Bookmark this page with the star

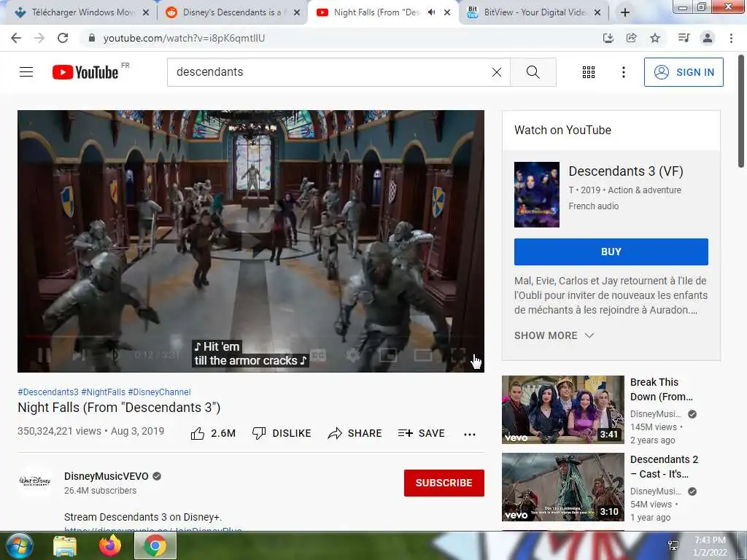[655, 38]
